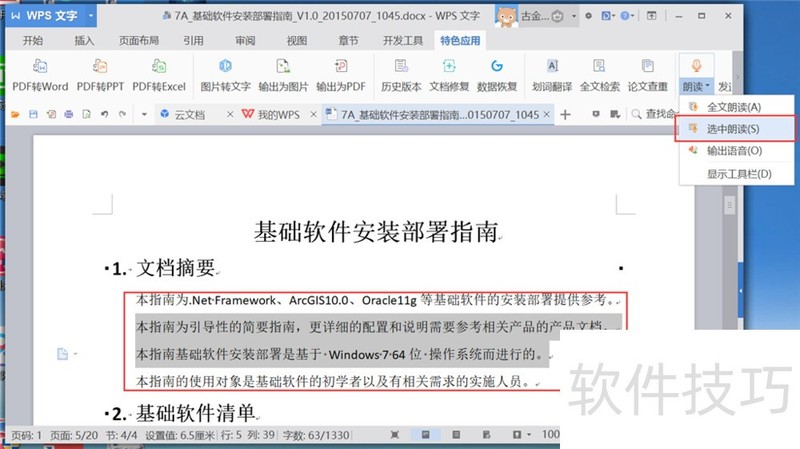The width and height of the screenshot is (800, 449).
Task: Close the 云文档 tab
Action: point(230,115)
